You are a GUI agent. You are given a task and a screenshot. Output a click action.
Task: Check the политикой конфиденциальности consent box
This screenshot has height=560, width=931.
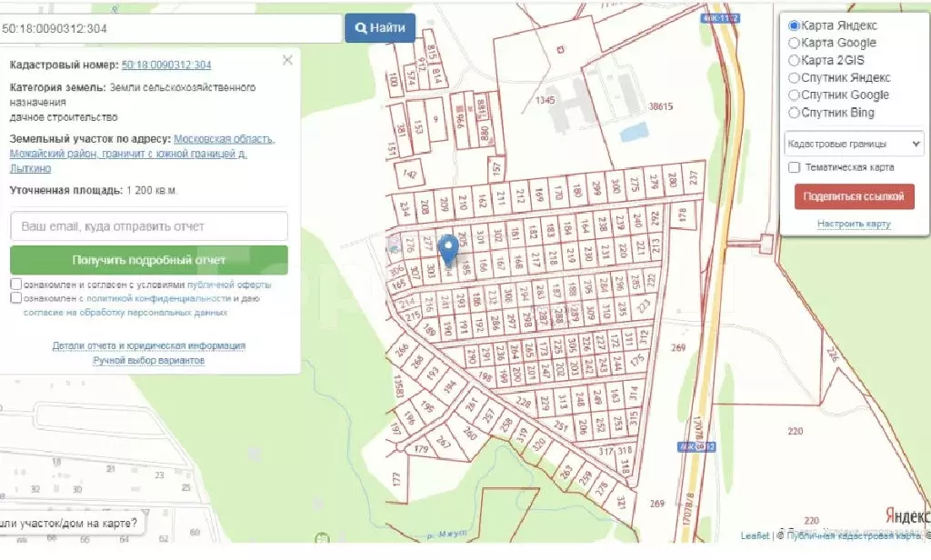(15, 298)
